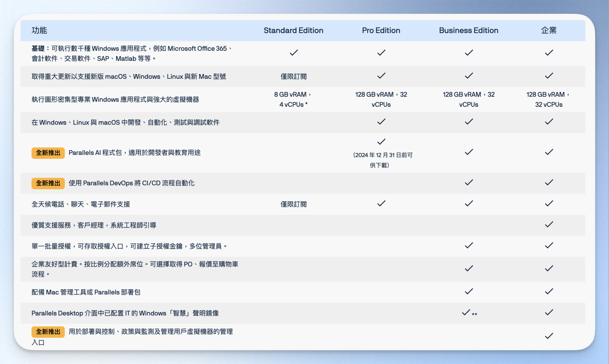The width and height of the screenshot is (609, 364).
Task: Click the 全新推出 badge next to Parallels DevOps
Action: (48, 183)
